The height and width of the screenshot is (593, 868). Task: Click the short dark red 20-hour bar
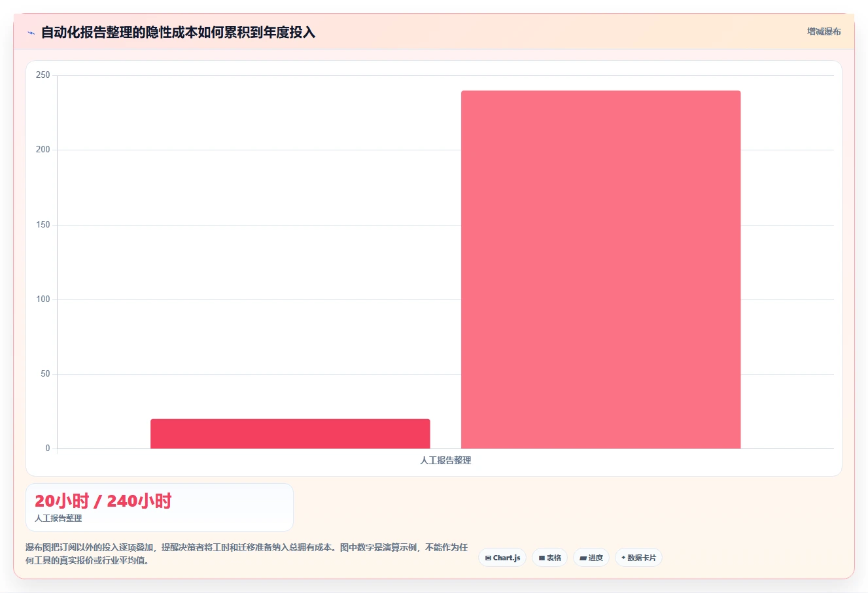click(x=290, y=433)
